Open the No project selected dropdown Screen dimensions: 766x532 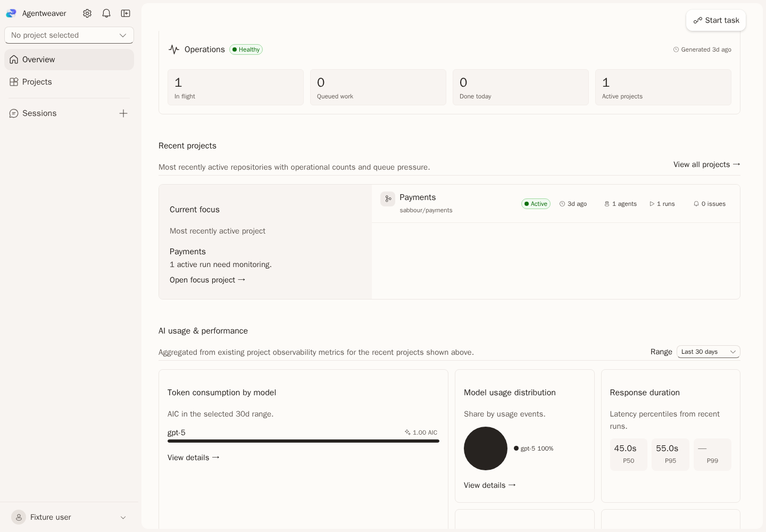(69, 35)
